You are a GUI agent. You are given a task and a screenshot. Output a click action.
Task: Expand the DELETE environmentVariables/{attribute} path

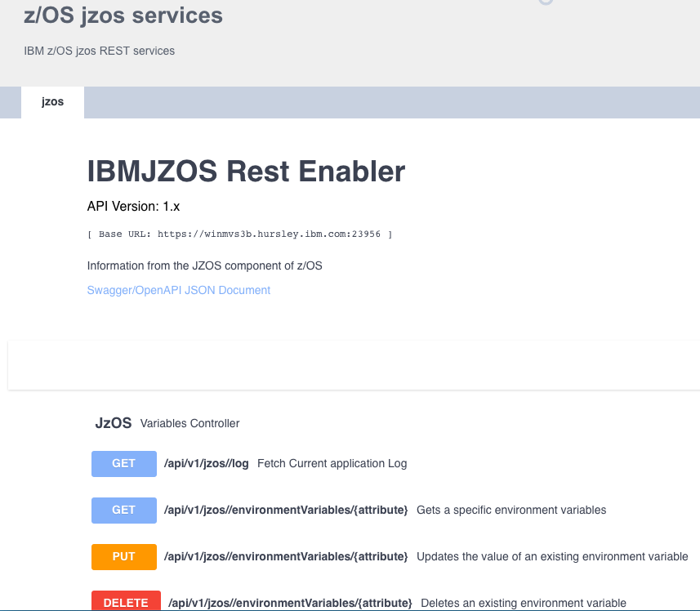pyautogui.click(x=290, y=603)
